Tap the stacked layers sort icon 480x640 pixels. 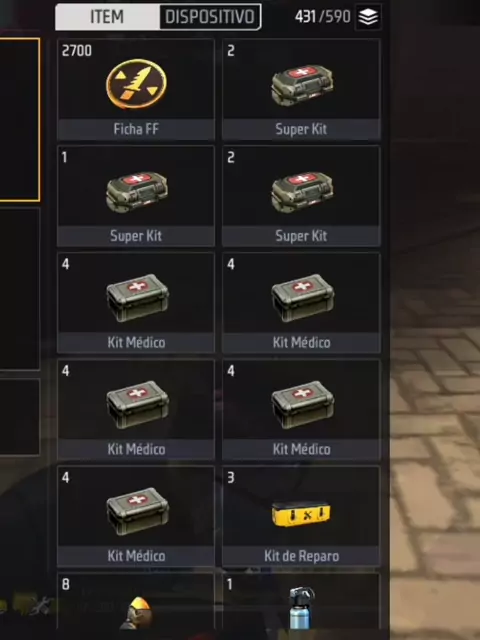368,17
